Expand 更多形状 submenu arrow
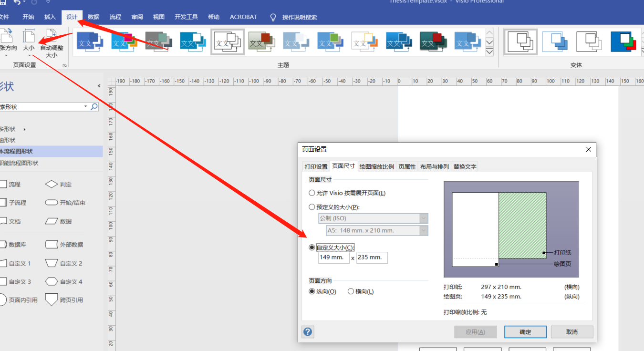Screen dimensions: 644x351 [24, 129]
